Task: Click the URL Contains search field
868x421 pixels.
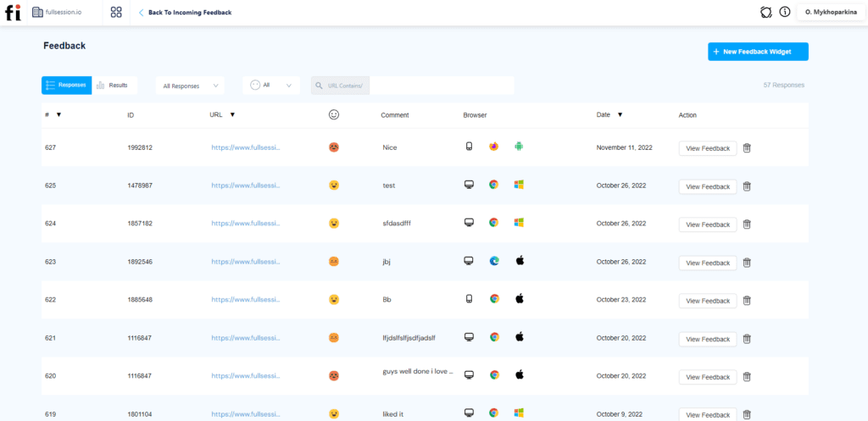Action: point(442,86)
